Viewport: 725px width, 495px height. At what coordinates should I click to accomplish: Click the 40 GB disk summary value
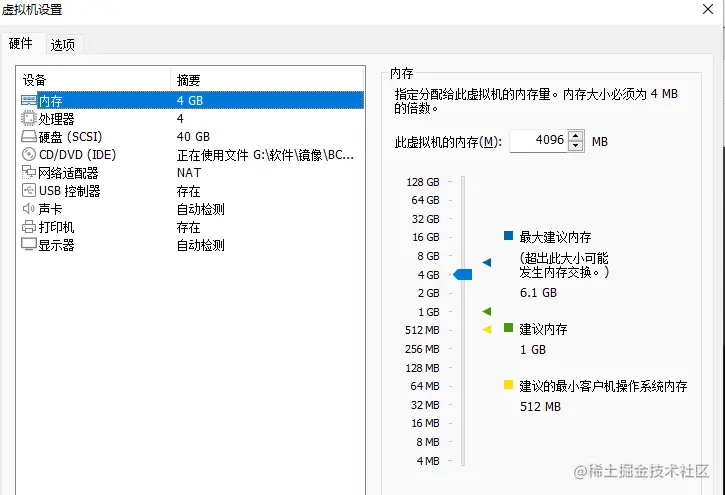point(193,137)
